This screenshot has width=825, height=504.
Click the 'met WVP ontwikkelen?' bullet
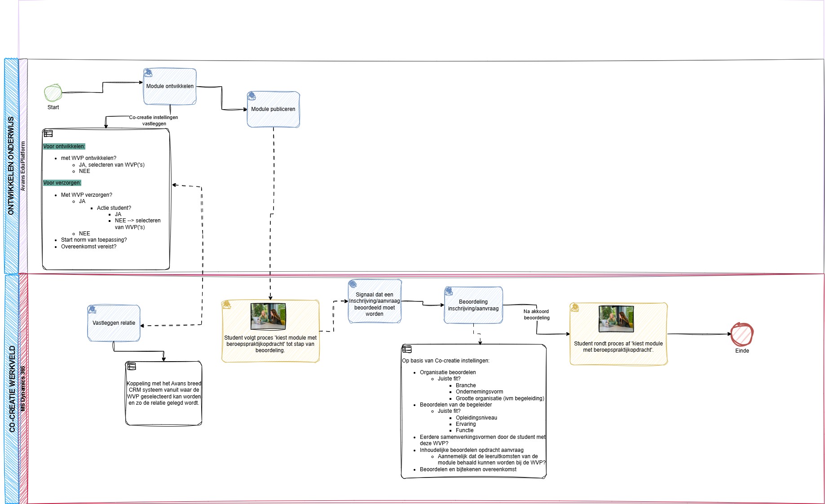click(x=88, y=158)
